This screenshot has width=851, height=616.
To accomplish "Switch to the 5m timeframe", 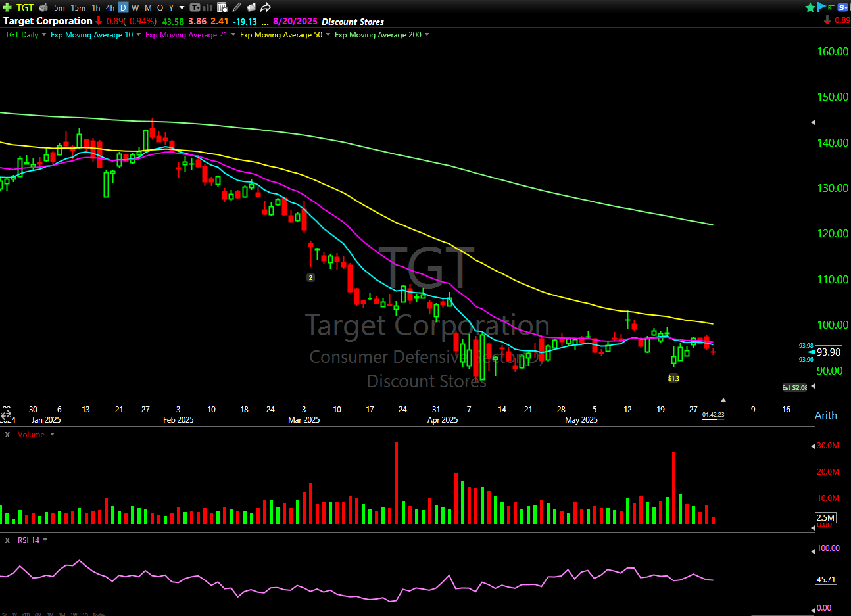I will [59, 8].
